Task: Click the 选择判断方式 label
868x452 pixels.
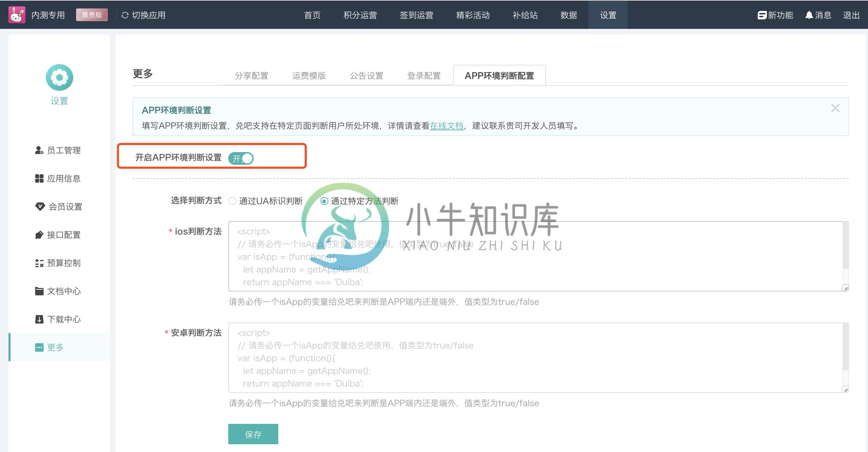Action: (196, 200)
